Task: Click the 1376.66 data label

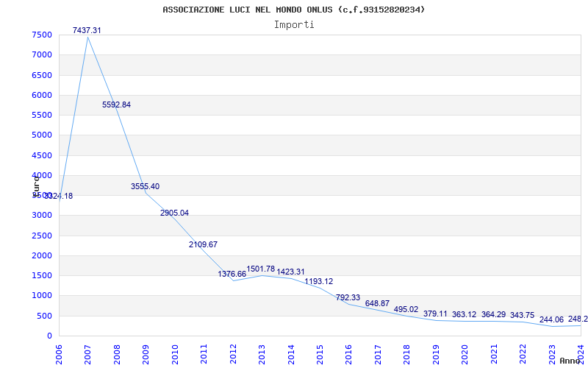Action: 232,274
